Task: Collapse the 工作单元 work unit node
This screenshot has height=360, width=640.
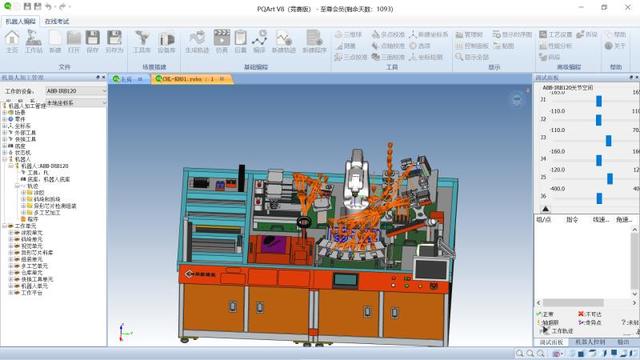Action: pos(4,226)
